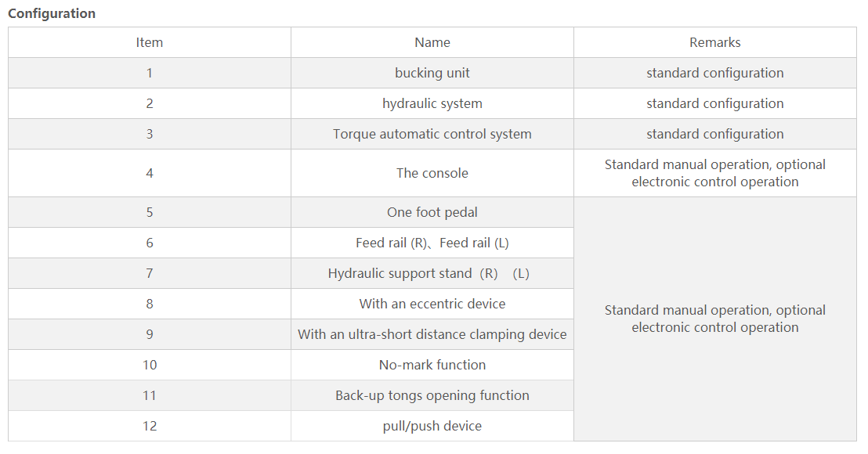Select the One foot pedal cell
The height and width of the screenshot is (454, 868).
(x=432, y=212)
